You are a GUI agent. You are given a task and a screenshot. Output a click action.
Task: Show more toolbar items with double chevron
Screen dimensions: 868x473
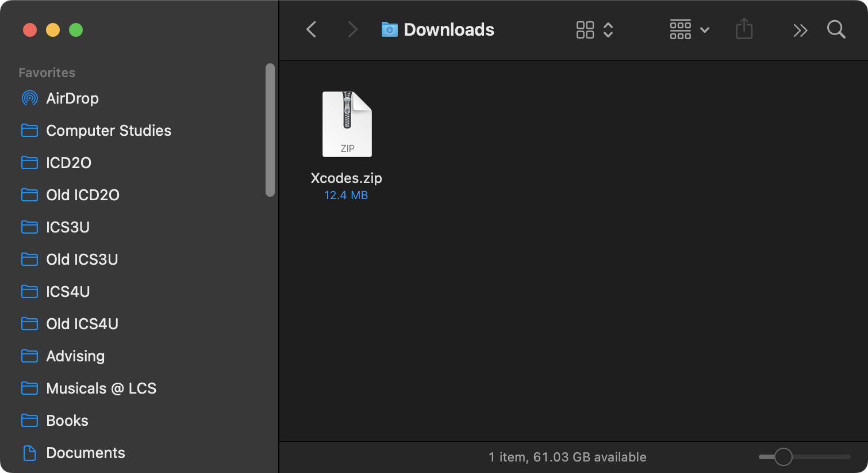point(800,30)
